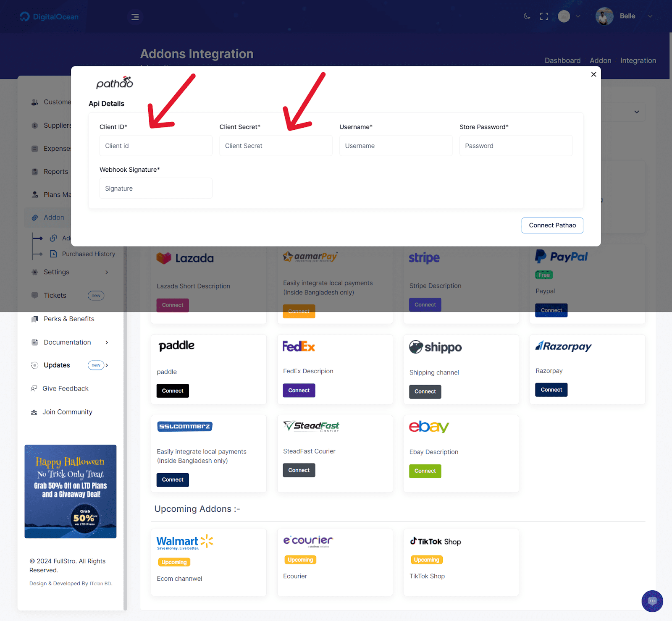
Task: Connect the Razorpay addon
Action: (x=551, y=390)
